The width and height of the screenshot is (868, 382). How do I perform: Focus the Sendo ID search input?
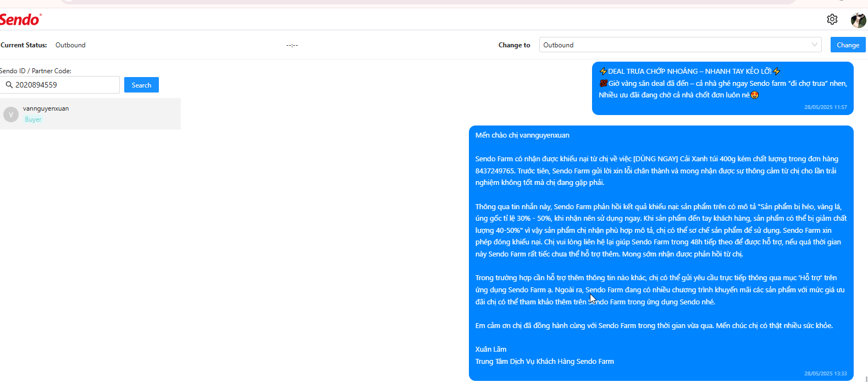pyautogui.click(x=59, y=85)
